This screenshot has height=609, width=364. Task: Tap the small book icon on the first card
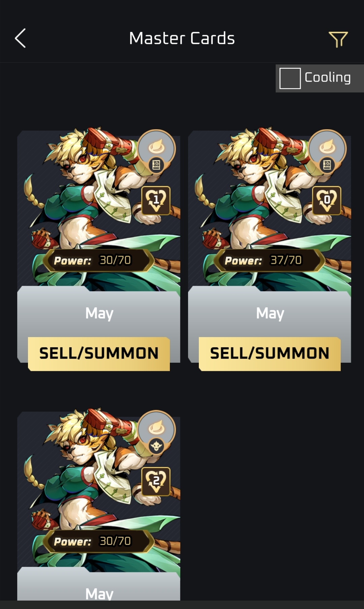156,165
